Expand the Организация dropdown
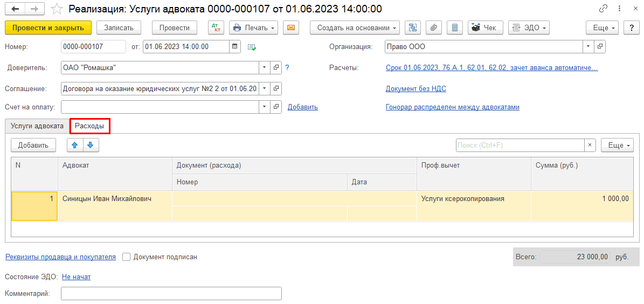The image size is (644, 304). [587, 47]
